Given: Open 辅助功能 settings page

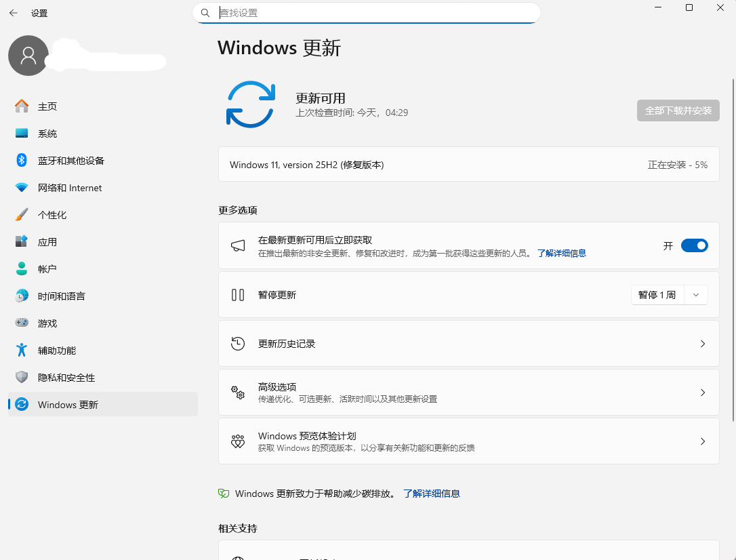Looking at the screenshot, I should tap(103, 351).
